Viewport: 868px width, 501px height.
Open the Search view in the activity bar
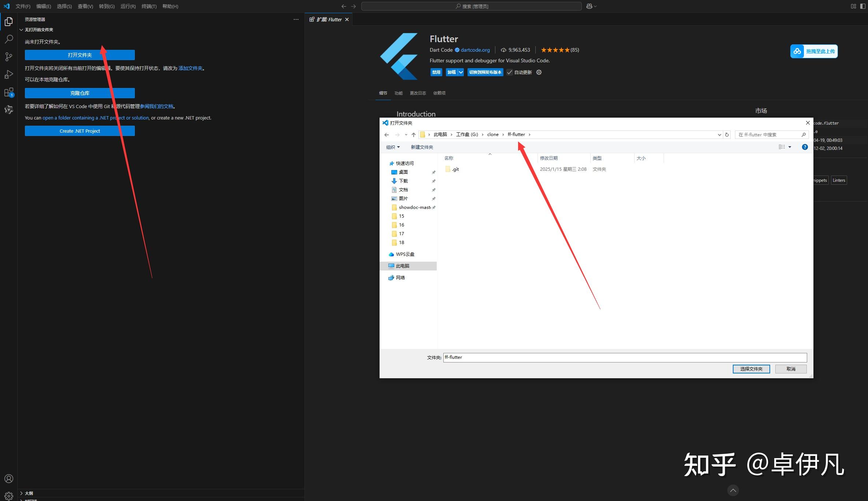[9, 39]
